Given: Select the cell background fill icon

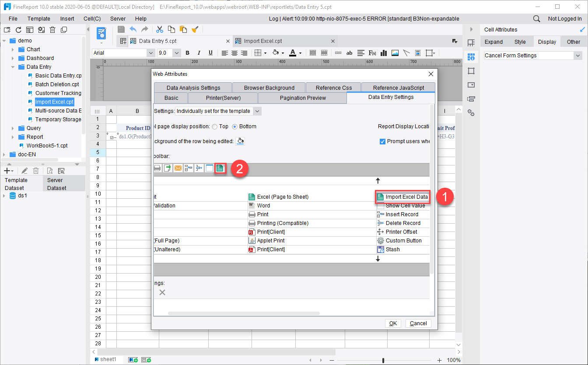Looking at the screenshot, I should click(276, 53).
